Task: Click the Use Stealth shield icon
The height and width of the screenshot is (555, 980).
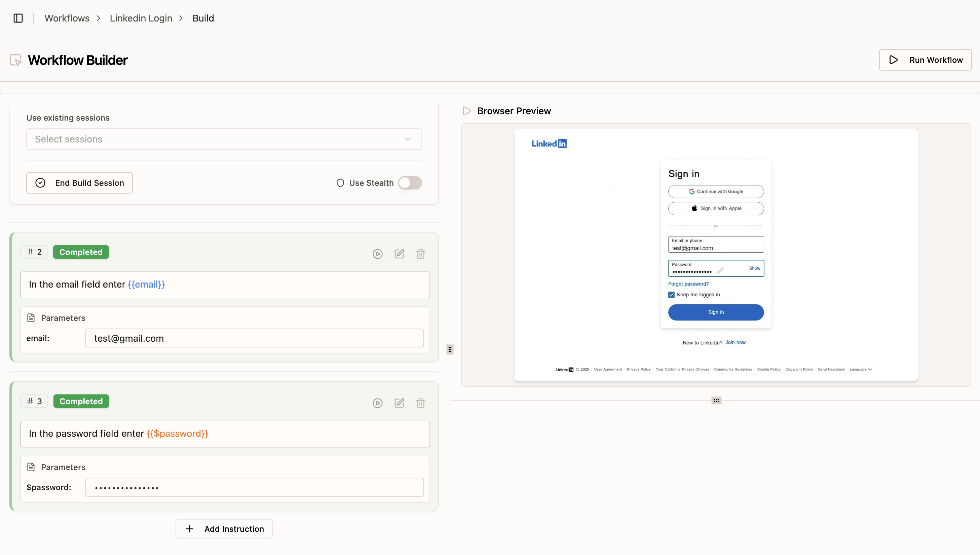Action: 340,182
